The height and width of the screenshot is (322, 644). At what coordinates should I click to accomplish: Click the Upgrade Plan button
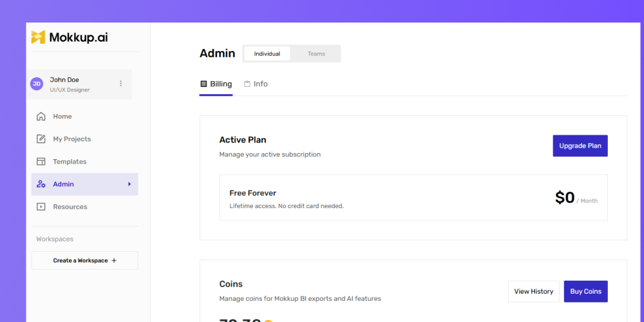[580, 146]
